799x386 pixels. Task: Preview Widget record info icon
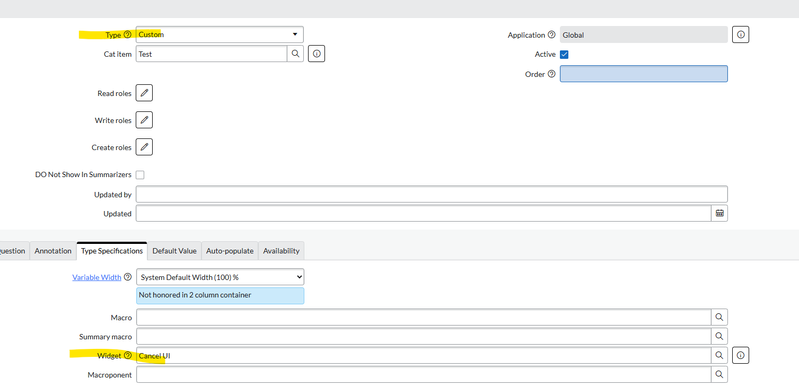740,355
